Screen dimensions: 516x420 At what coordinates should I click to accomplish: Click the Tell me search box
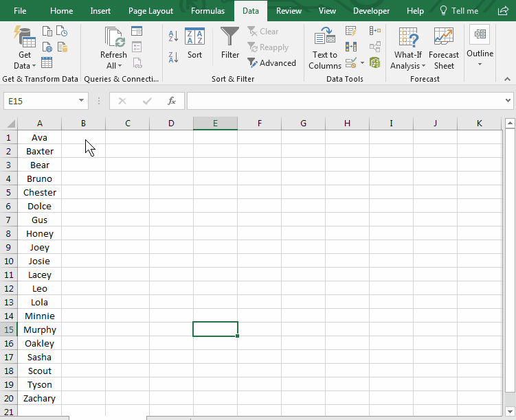[459, 11]
